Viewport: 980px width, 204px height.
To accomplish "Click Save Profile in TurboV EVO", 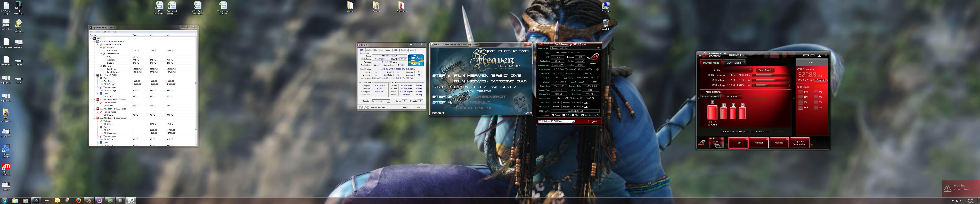I will pyautogui.click(x=765, y=70).
